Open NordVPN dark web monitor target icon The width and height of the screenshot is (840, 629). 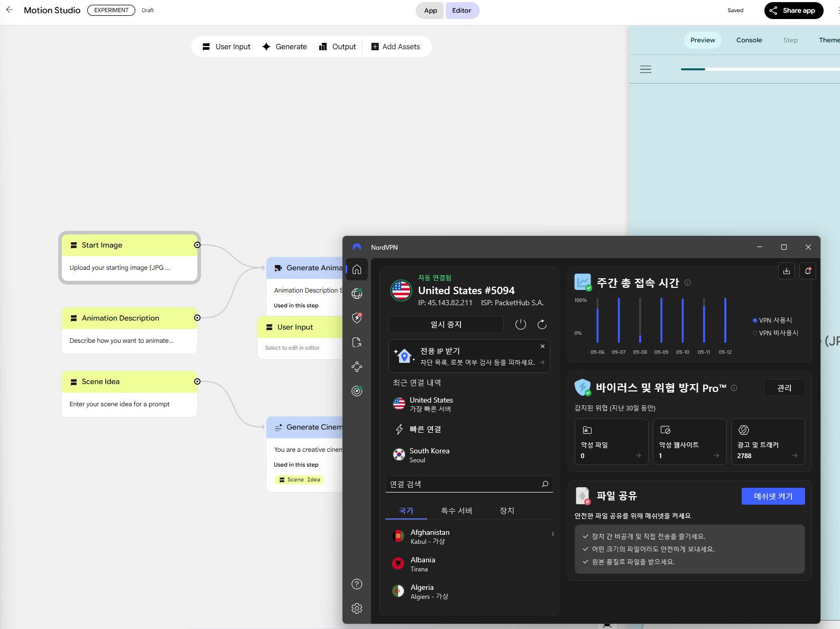coord(357,391)
